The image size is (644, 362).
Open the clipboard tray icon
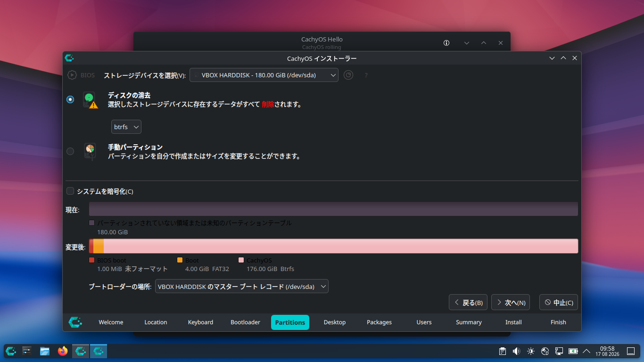tap(503, 351)
